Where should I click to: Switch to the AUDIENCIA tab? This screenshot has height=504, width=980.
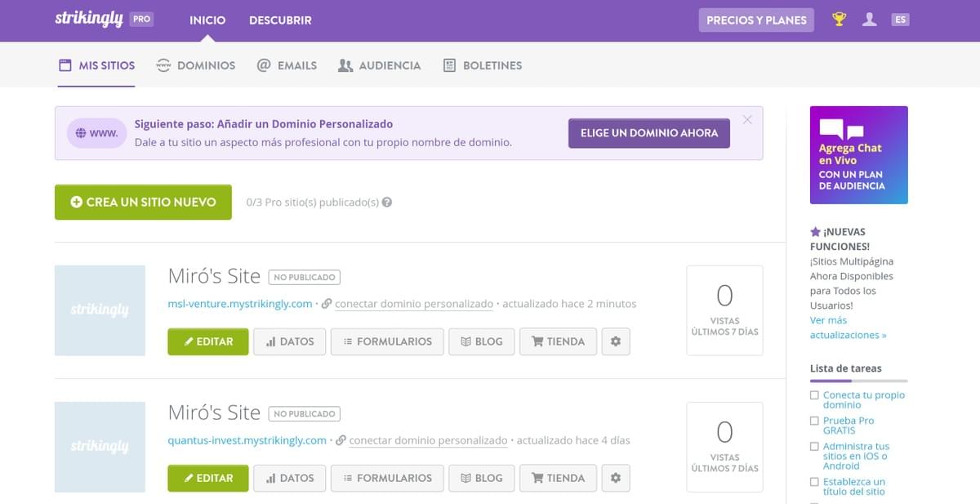pos(379,65)
